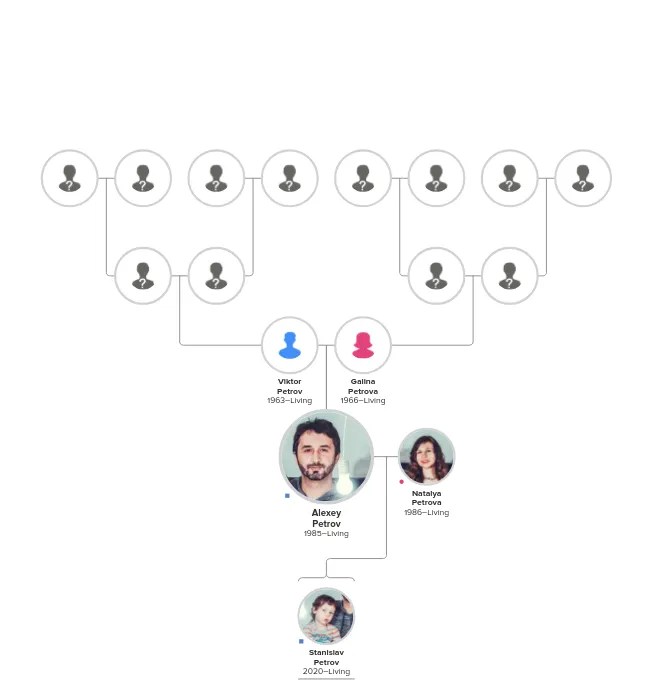Select Galina Petrova's pink female avatar
The height and width of the screenshot is (690, 653).
363,345
